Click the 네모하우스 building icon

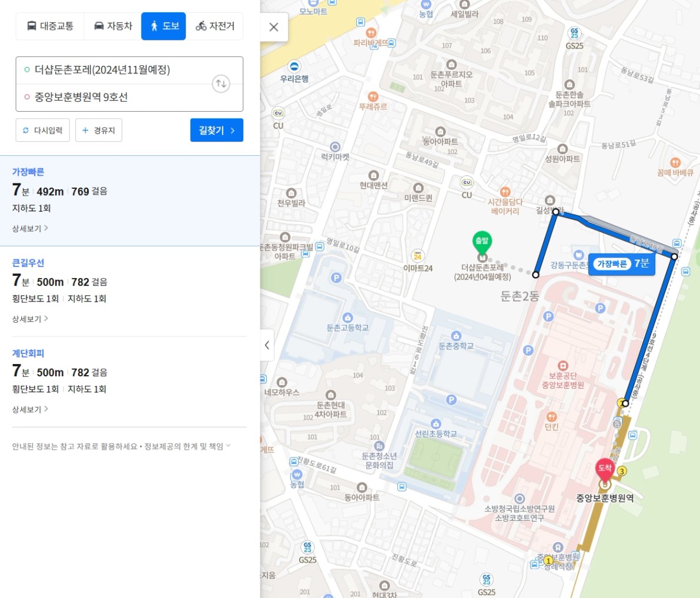pyautogui.click(x=282, y=382)
